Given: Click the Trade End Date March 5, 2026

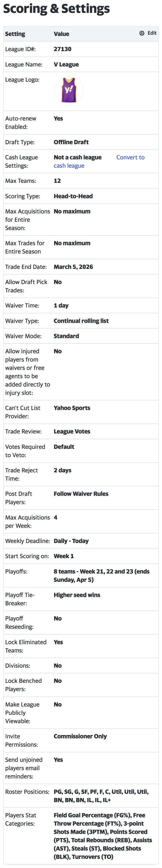Looking at the screenshot, I should pos(73,267).
